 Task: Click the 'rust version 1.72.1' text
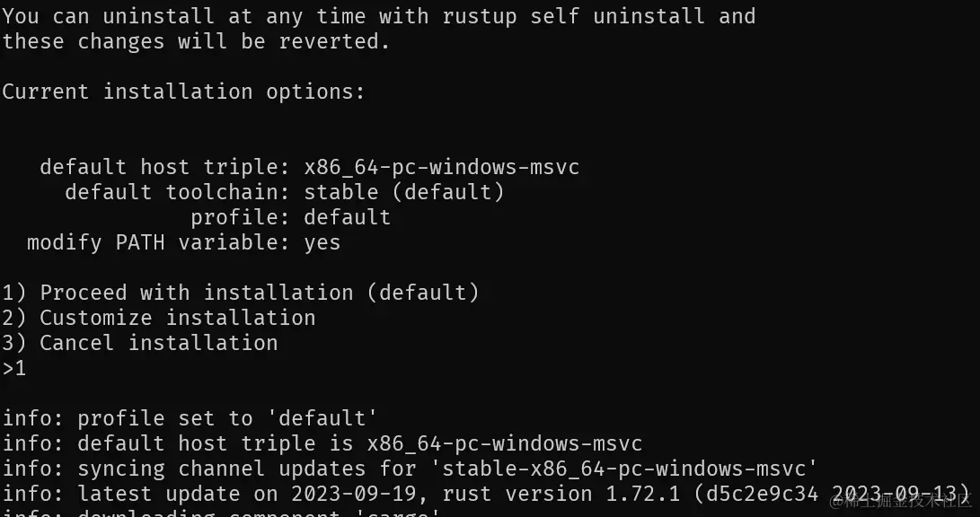[x=561, y=494]
